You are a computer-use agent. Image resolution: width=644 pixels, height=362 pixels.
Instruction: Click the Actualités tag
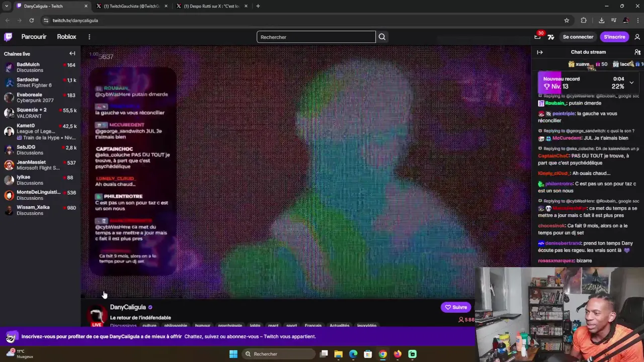click(339, 325)
